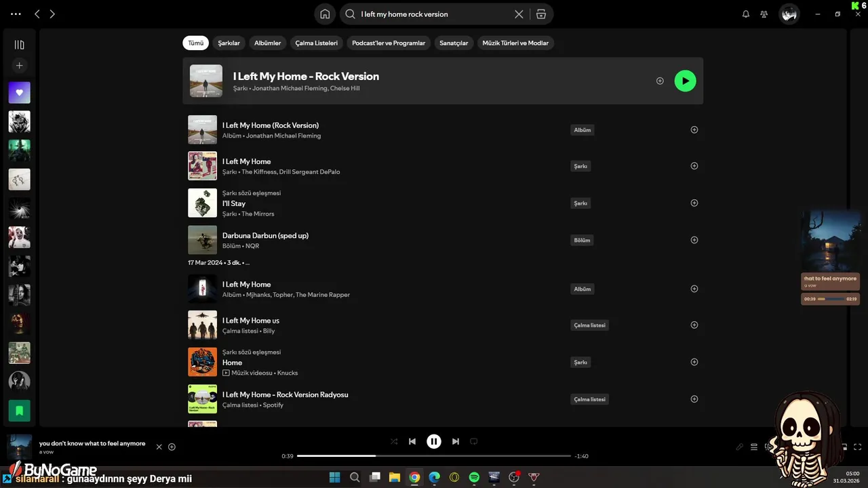Seek on the mini player progress bar
Viewport: 868px width, 488px height.
(831, 299)
